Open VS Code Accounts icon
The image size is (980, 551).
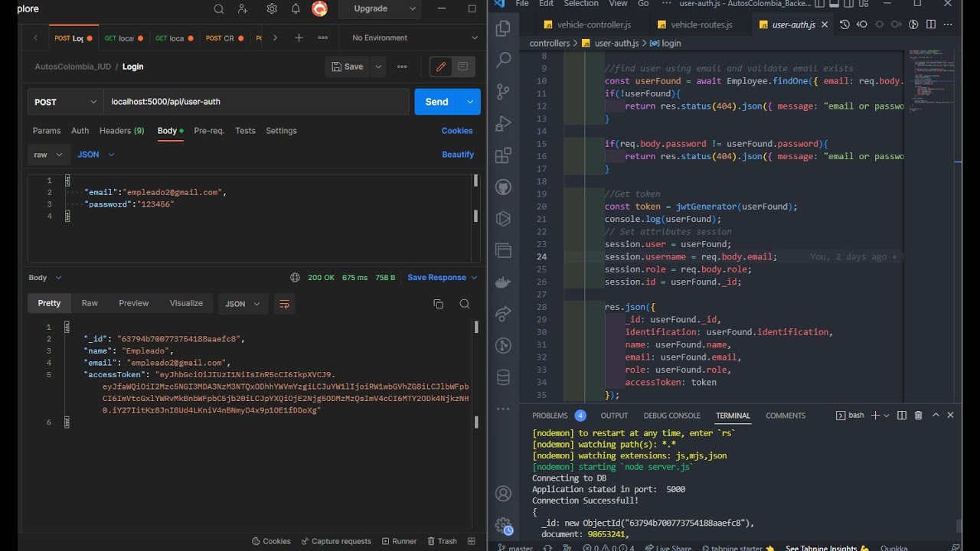503,494
